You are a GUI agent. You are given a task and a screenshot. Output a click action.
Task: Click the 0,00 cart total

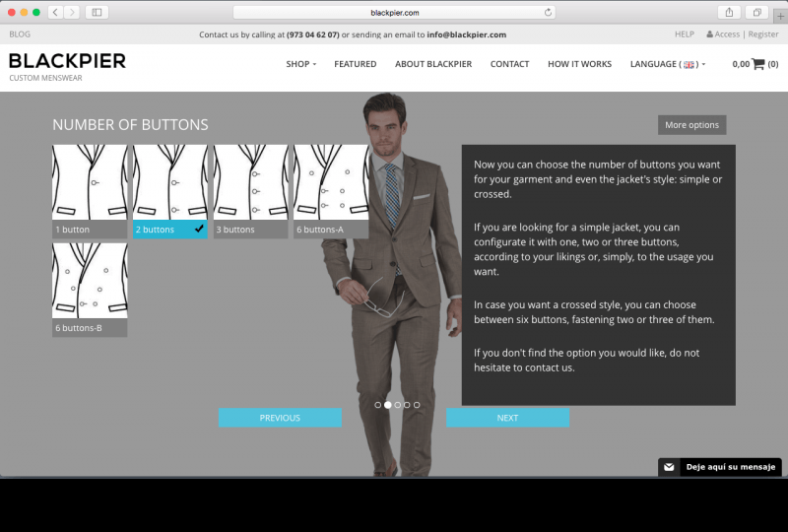[741, 64]
